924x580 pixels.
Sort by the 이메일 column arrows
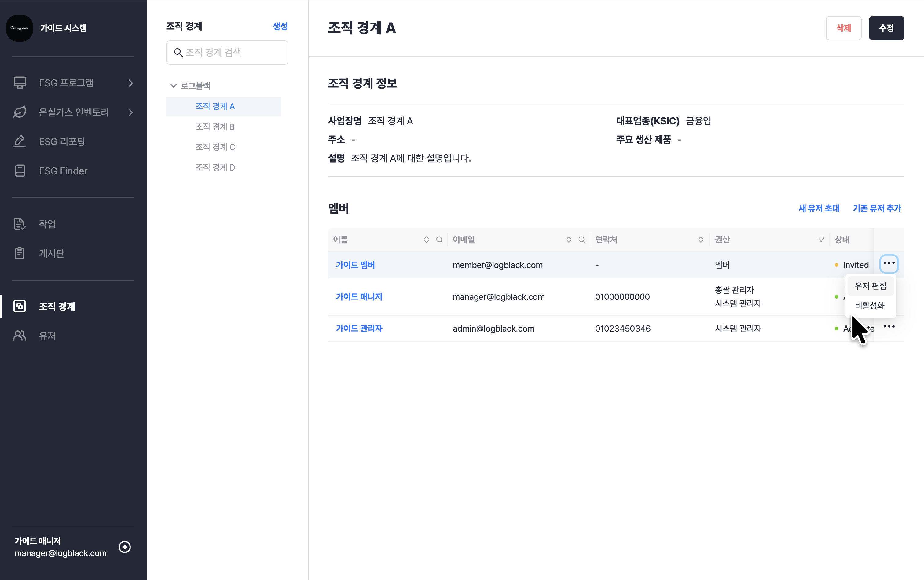[568, 240]
